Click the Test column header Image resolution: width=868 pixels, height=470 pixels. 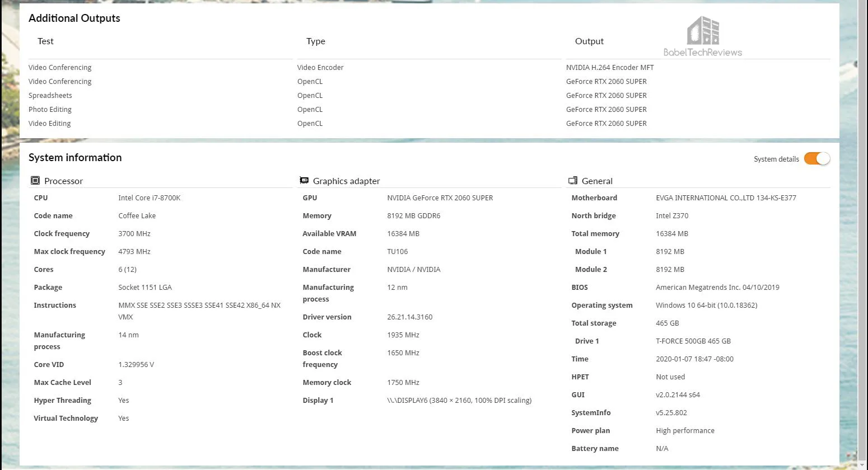pyautogui.click(x=45, y=41)
